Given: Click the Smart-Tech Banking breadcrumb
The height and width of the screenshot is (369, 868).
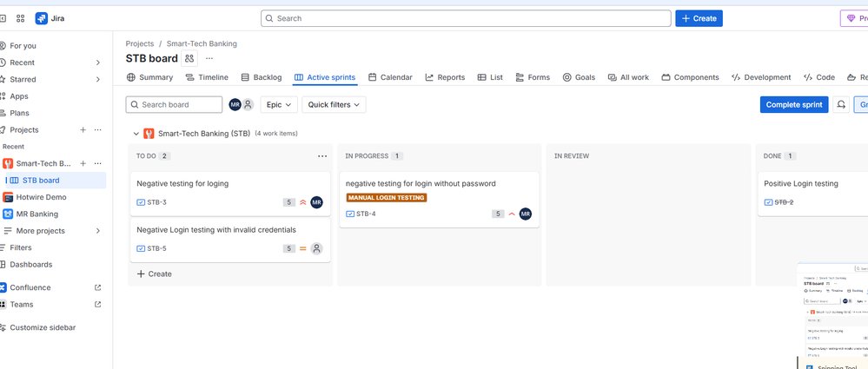Looking at the screenshot, I should coord(202,43).
